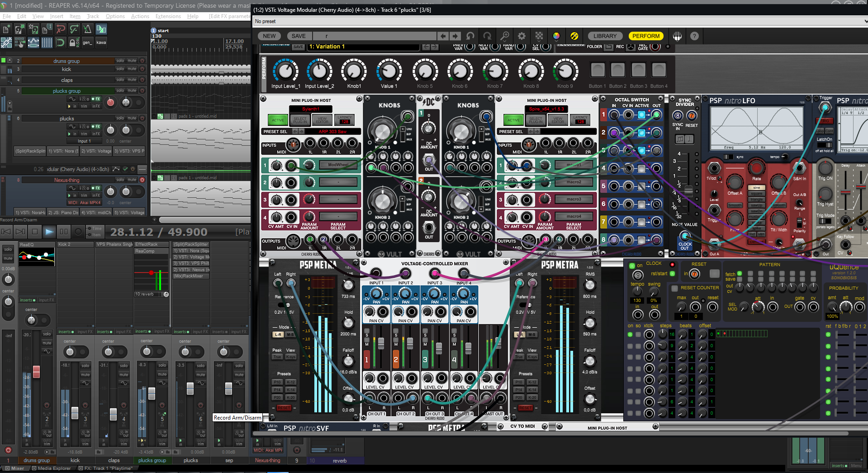The width and height of the screenshot is (868, 473).
Task: Open the Insert menu in REAPER
Action: click(57, 16)
